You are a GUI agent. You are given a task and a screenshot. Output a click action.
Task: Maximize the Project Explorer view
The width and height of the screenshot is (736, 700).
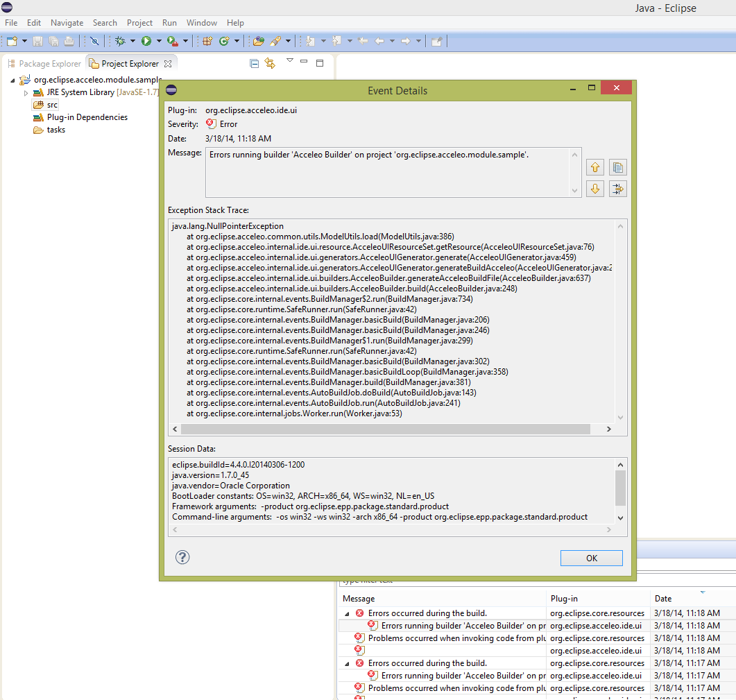(x=320, y=63)
